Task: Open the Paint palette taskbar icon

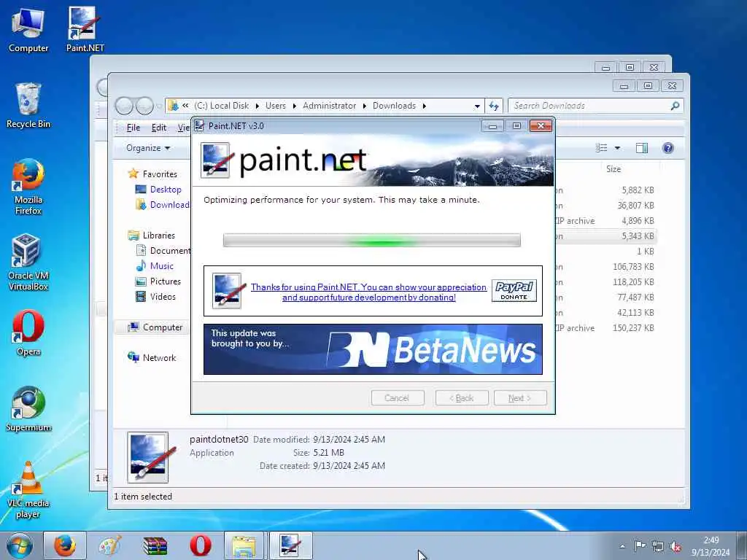Action: (110, 545)
